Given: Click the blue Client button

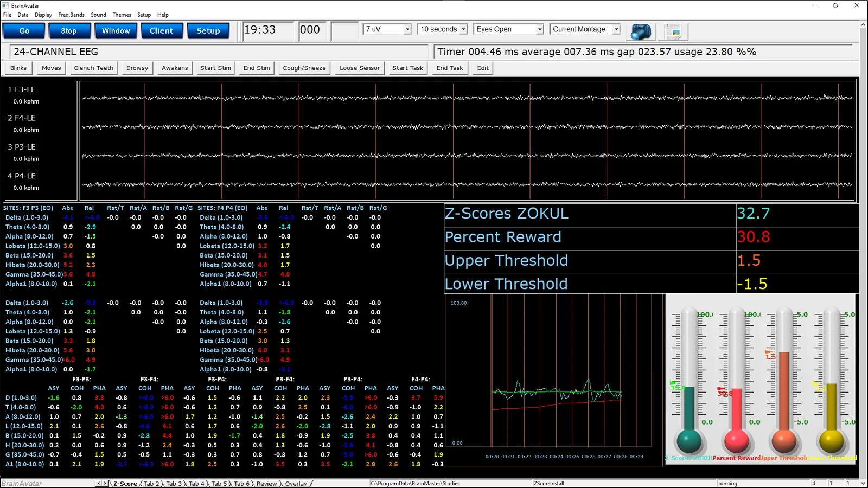Looking at the screenshot, I should click(161, 31).
